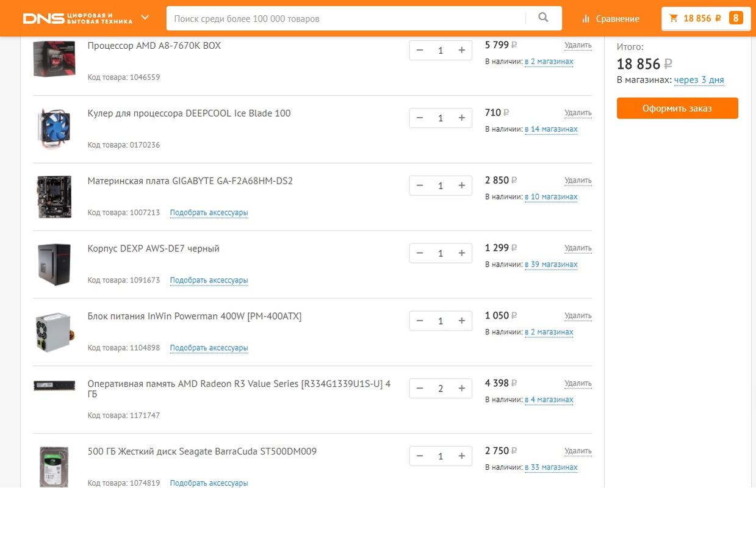Increase quantity of Корпус DEXP AWS-DE7
This screenshot has width=756, height=546.
[461, 253]
